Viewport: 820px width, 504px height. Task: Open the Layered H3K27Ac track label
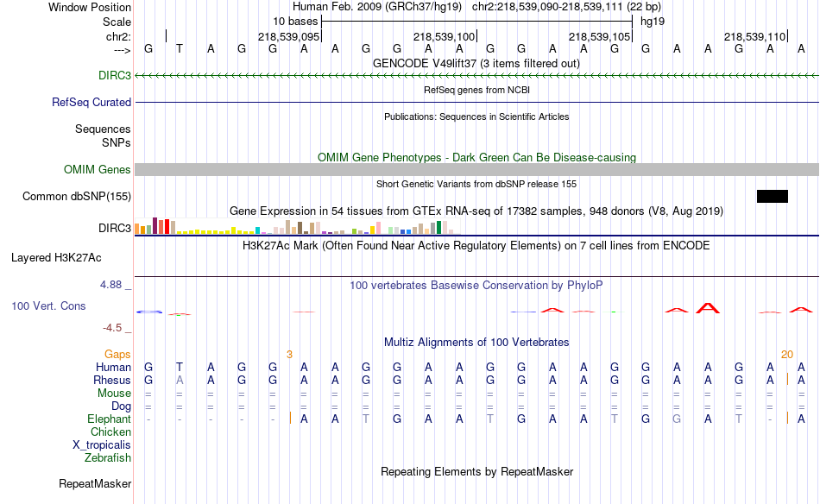tap(56, 257)
